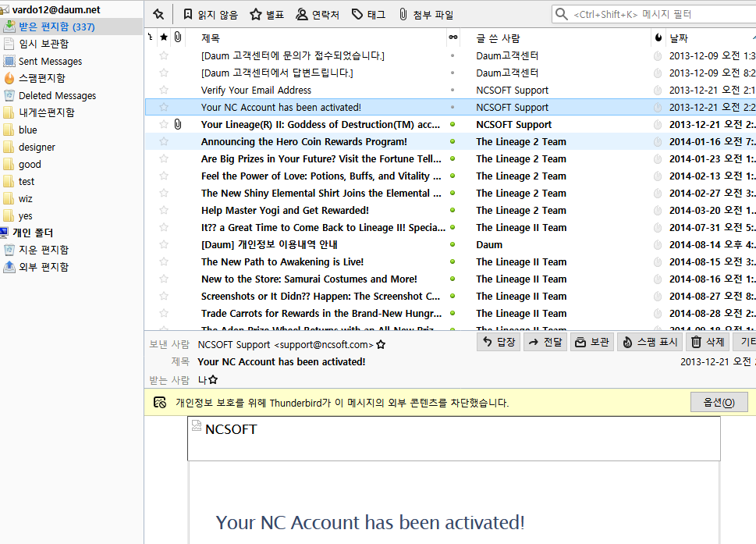Image resolution: width=756 pixels, height=544 pixels.
Task: Open the Lineage II Goddess of Destruction email
Action: click(320, 124)
